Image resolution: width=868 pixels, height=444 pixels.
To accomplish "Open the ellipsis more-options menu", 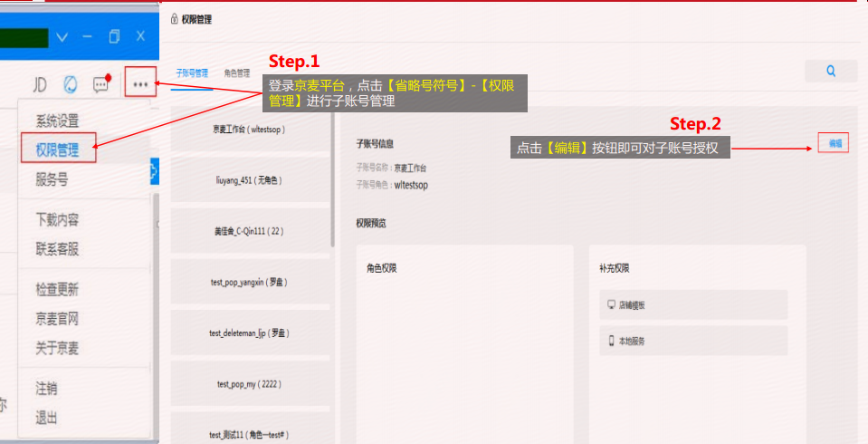I will [x=140, y=84].
